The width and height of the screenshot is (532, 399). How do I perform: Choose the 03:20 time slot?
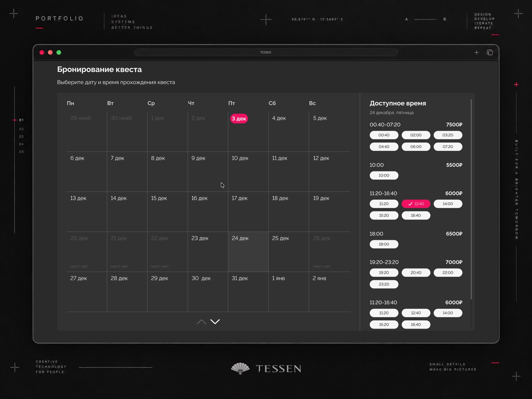click(448, 135)
